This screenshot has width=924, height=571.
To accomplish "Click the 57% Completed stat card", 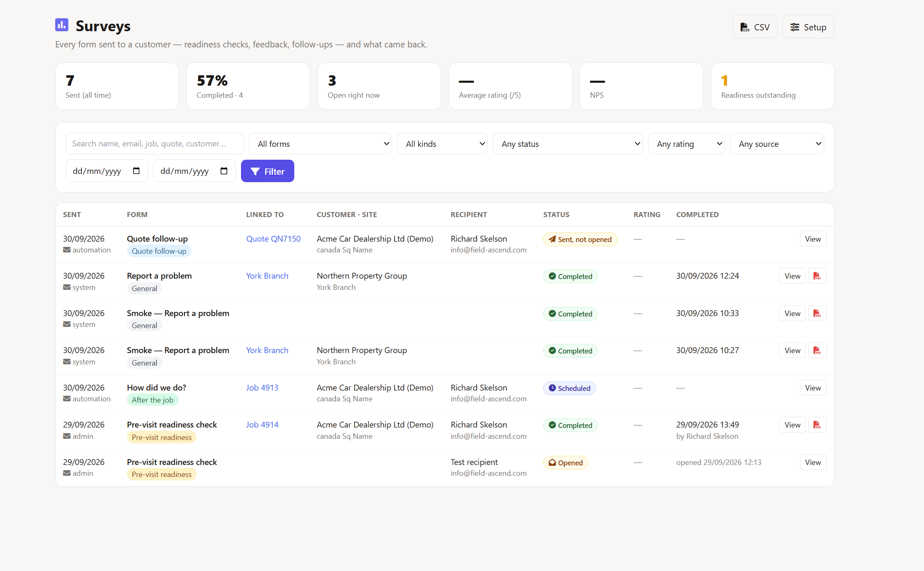I will click(248, 86).
